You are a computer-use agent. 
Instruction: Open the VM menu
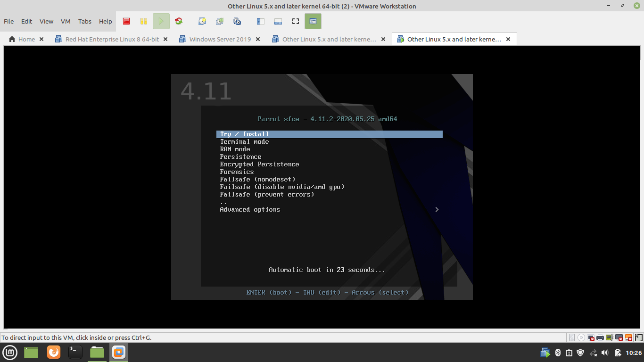tap(66, 21)
